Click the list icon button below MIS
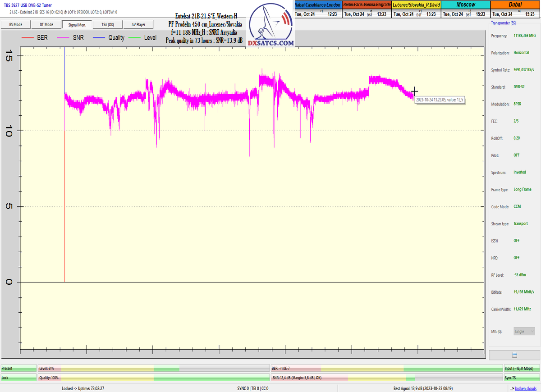This screenshot has height=392, width=541. (514, 355)
